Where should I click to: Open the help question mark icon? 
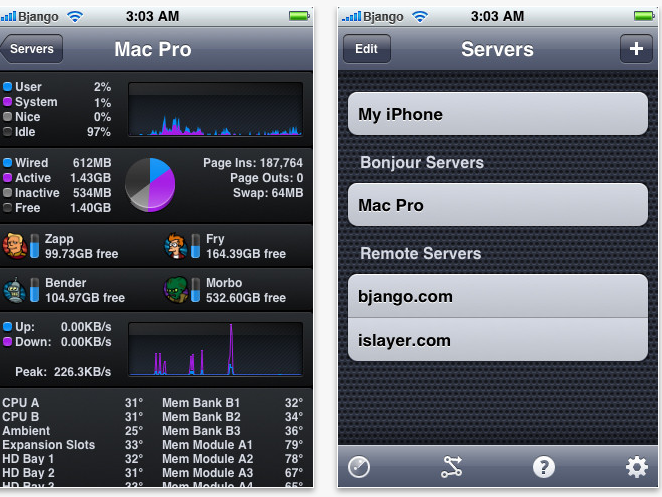tap(544, 467)
